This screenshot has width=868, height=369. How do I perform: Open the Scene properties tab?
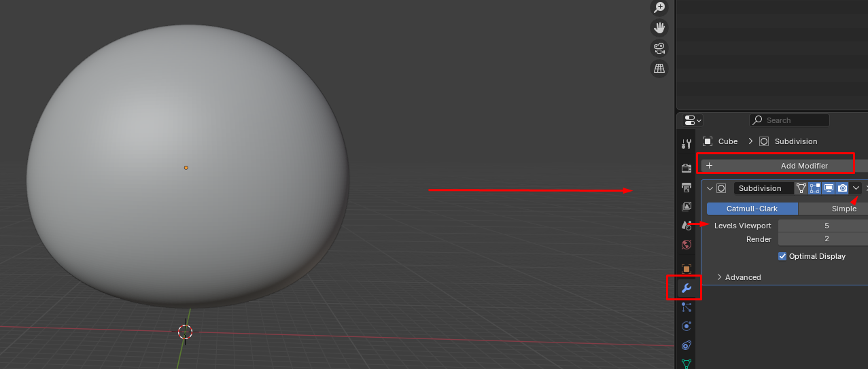(687, 225)
